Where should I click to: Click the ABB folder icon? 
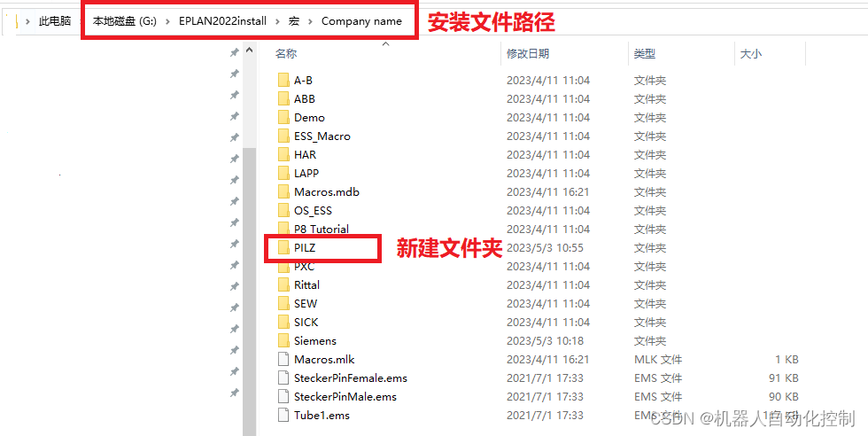283,98
